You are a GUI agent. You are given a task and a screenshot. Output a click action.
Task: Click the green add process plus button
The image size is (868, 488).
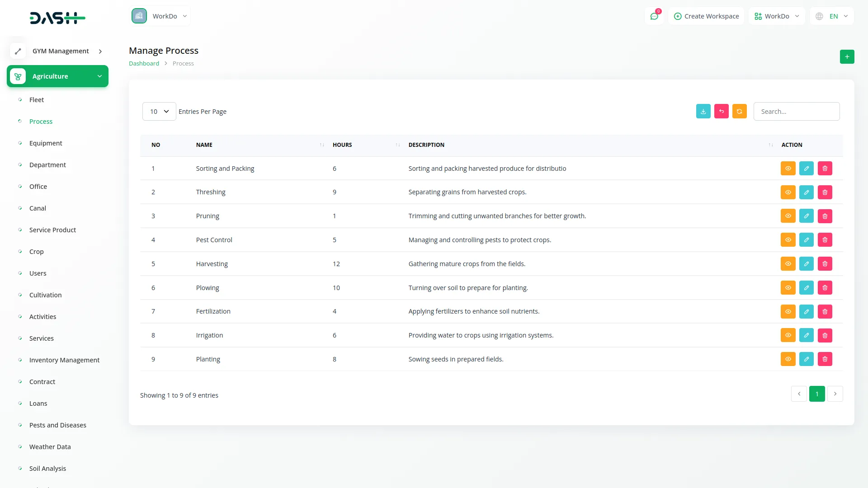pos(847,57)
